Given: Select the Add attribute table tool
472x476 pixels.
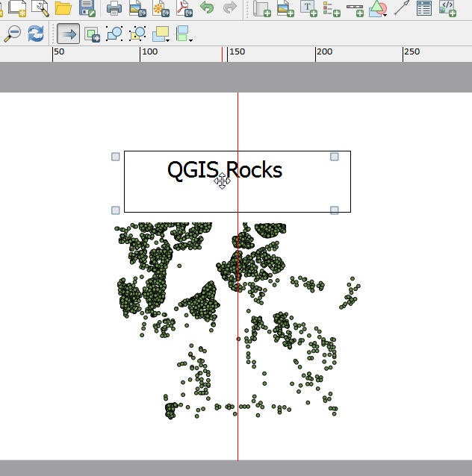Looking at the screenshot, I should 424,9.
